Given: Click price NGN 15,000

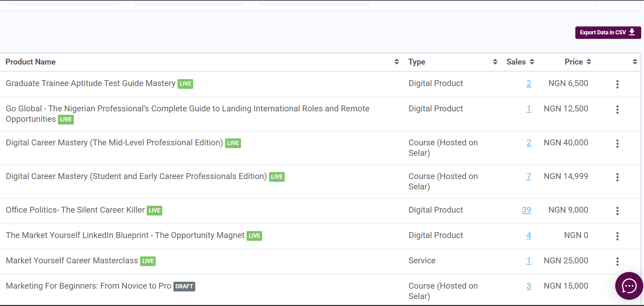Looking at the screenshot, I should point(566,286).
